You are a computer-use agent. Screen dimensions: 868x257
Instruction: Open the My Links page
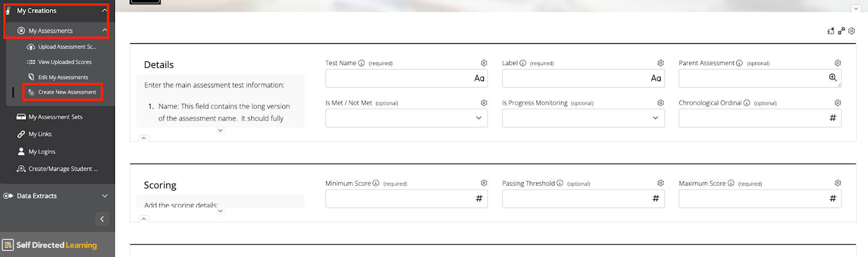coord(40,134)
